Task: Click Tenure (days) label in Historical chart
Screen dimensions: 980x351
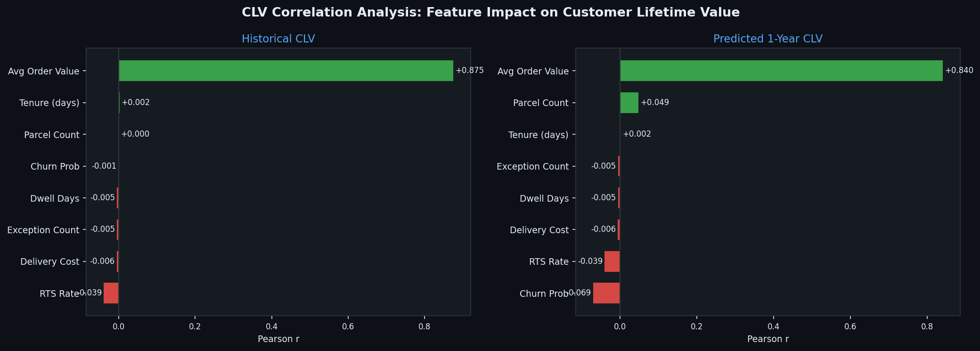Action: [x=49, y=103]
